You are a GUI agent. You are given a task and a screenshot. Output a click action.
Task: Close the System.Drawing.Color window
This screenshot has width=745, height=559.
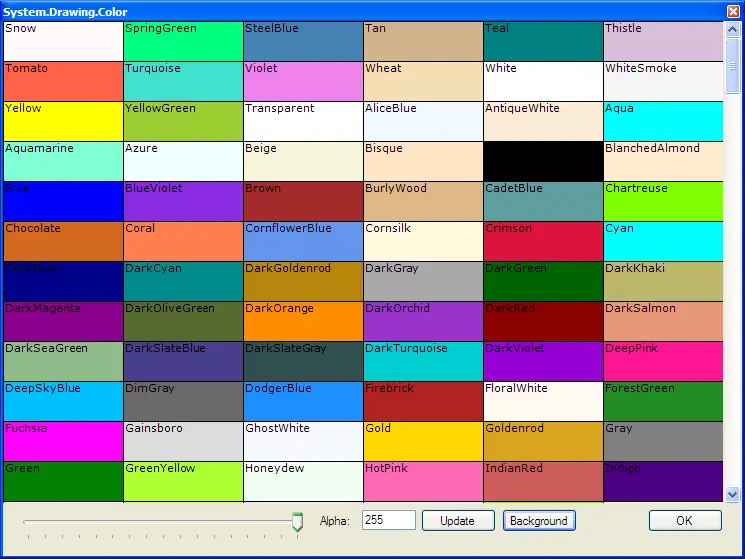pyautogui.click(x=733, y=11)
